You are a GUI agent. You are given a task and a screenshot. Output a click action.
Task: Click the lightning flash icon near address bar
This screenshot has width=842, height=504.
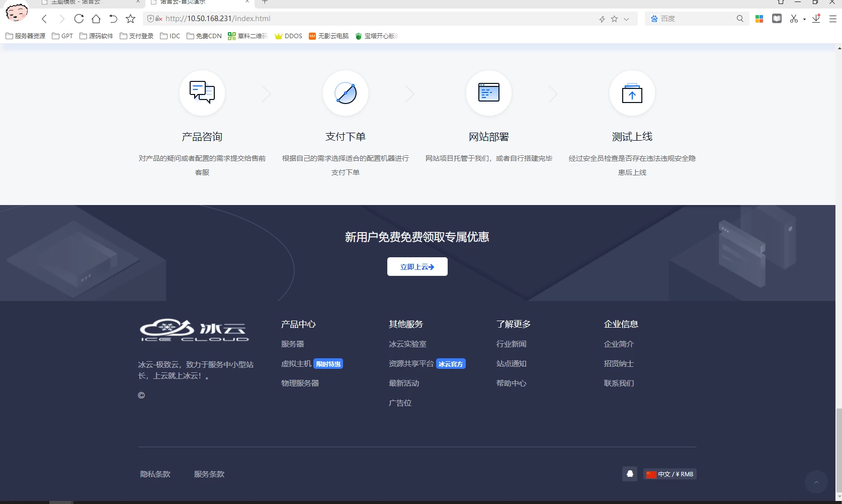pos(601,19)
